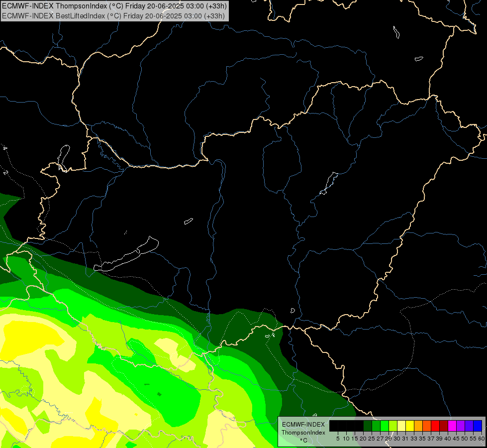
Task: Click the legend tick value '60'
Action: tap(482, 439)
